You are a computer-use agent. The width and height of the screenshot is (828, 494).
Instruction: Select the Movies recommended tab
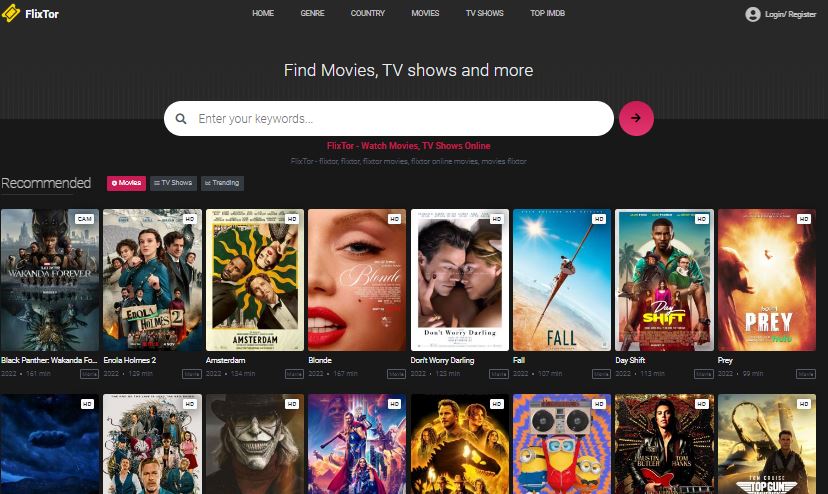coord(126,183)
